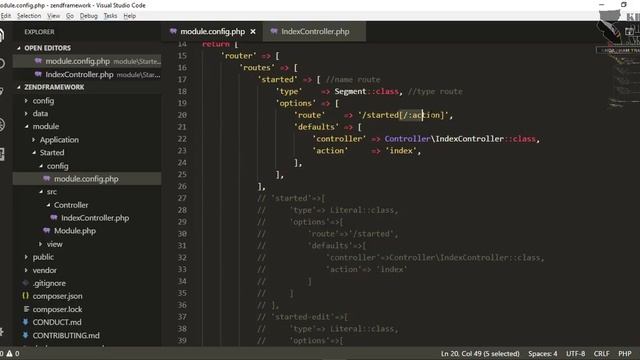
Task: Click the '//type route' comment
Action: (x=435, y=91)
